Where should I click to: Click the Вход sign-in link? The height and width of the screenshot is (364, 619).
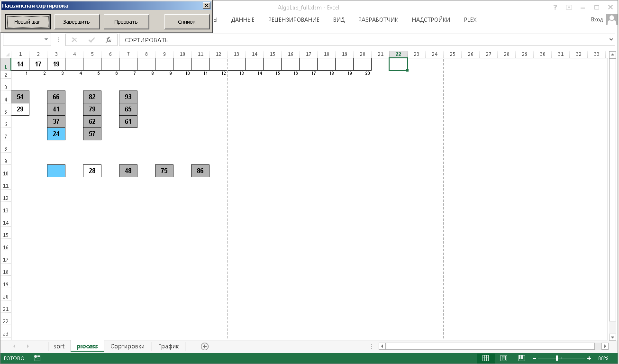[597, 19]
